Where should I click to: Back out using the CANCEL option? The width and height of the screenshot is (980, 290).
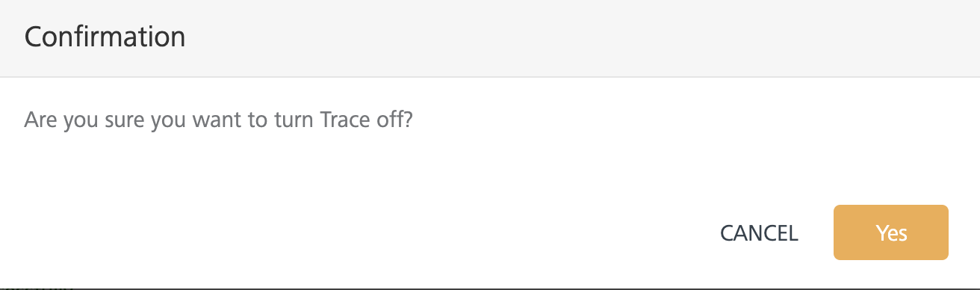point(759,232)
